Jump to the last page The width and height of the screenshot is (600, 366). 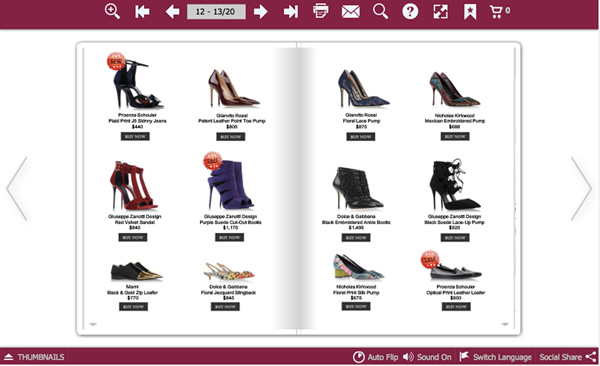click(x=291, y=11)
